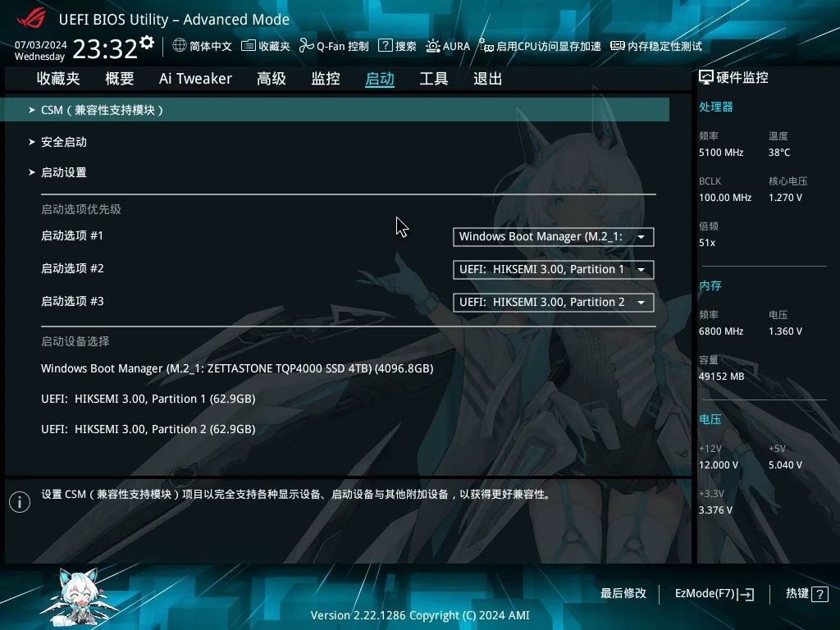Click 启动选项 #1 label
Screen dimensions: 840x630
tap(72, 235)
